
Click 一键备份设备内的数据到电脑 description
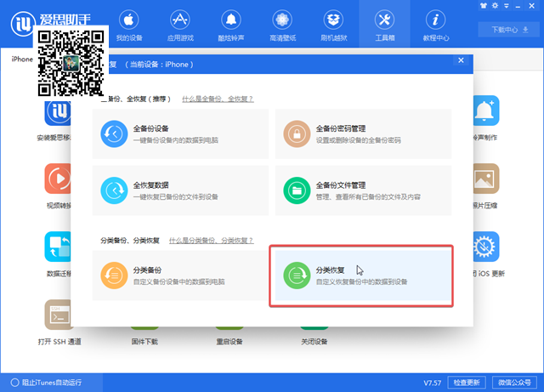176,140
